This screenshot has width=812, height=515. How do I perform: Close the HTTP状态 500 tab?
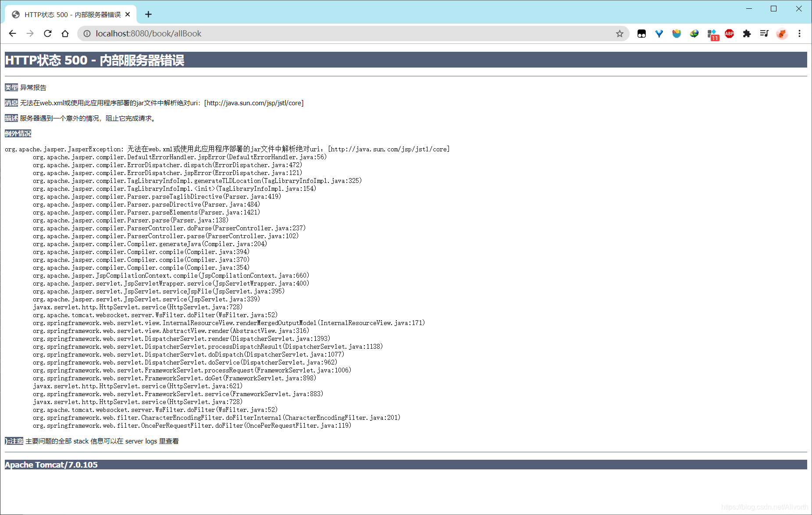point(128,14)
